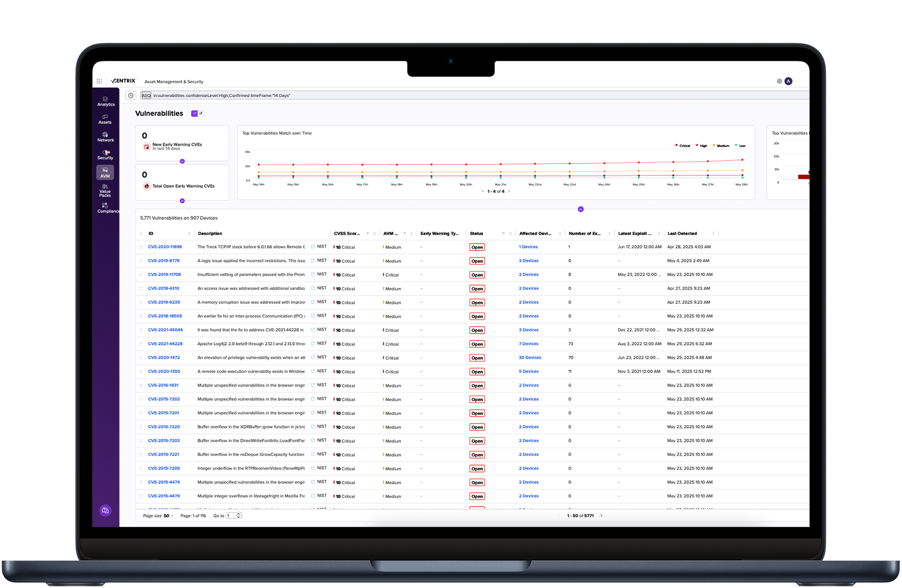Open the Compliance section in sidebar
The image size is (902, 588).
tap(106, 208)
